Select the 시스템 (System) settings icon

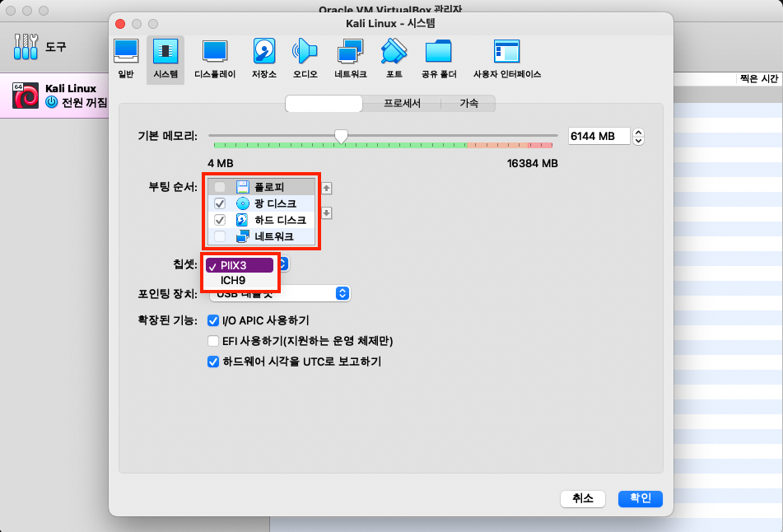pos(165,59)
